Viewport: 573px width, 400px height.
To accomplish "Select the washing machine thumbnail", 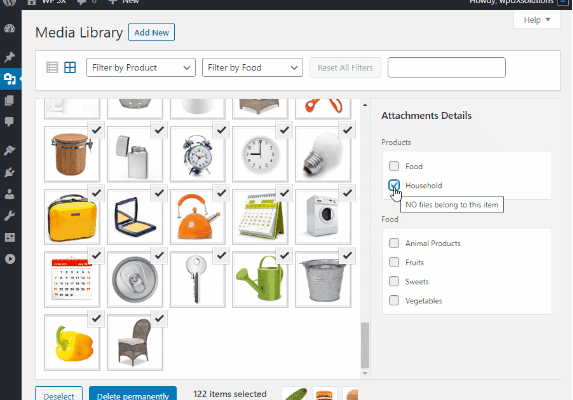I will click(x=323, y=217).
